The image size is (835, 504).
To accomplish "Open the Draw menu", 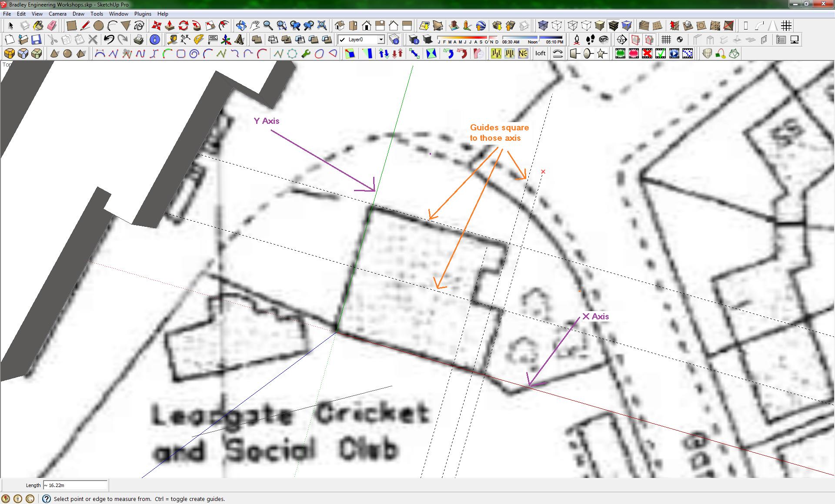I will (x=78, y=14).
